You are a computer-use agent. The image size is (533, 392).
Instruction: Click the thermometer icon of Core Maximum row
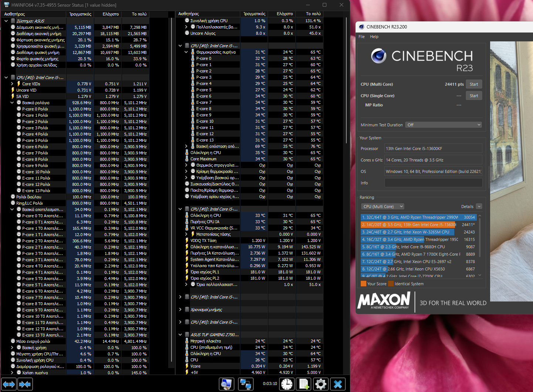click(187, 159)
